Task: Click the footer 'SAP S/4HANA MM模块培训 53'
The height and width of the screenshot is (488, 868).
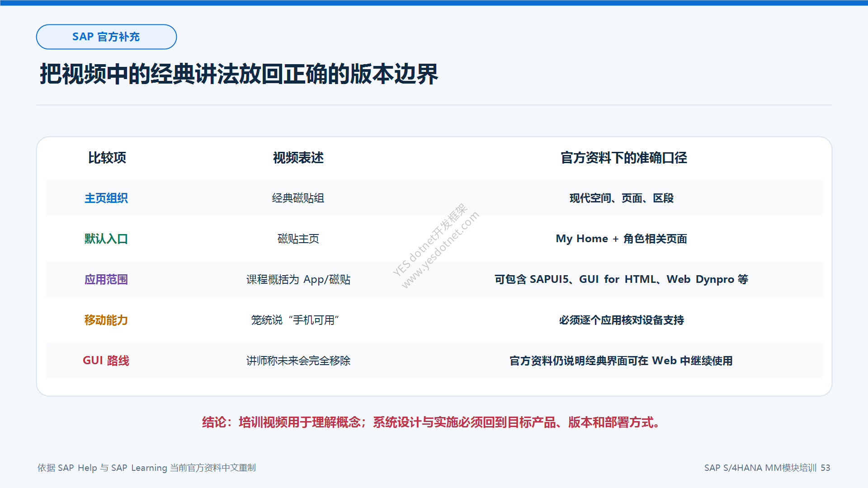Action: pyautogui.click(x=767, y=468)
